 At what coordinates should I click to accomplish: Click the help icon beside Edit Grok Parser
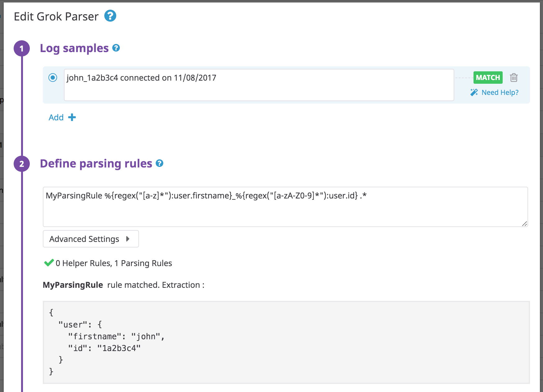110,16
